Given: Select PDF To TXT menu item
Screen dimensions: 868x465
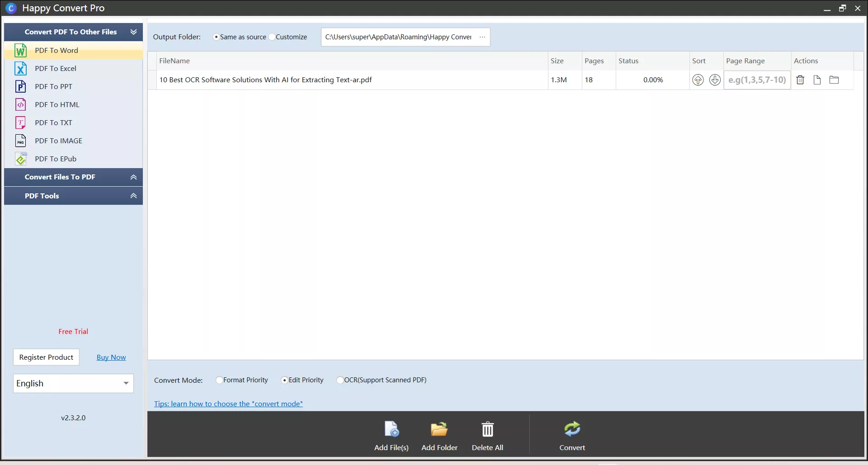Looking at the screenshot, I should pyautogui.click(x=73, y=122).
